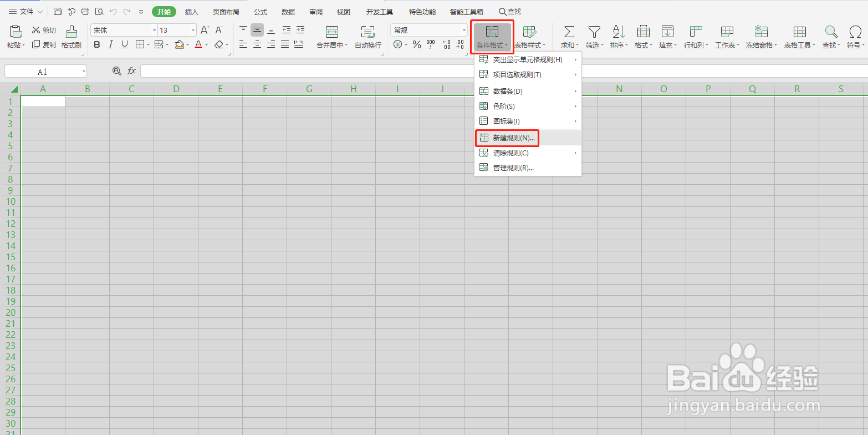Toggle Underline formatting
868x435 pixels.
click(125, 44)
